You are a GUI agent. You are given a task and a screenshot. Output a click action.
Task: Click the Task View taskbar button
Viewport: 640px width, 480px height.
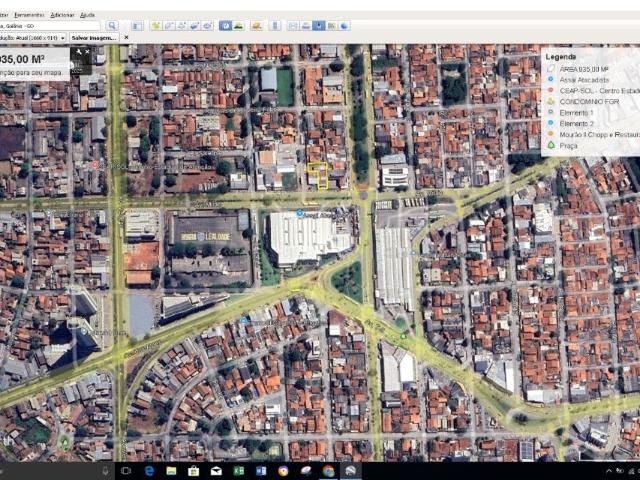pos(126,471)
